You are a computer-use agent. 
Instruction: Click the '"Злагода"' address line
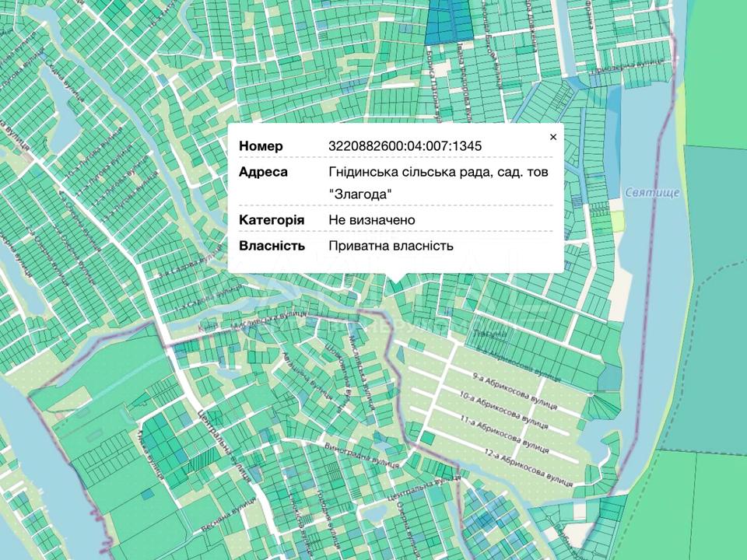point(360,194)
